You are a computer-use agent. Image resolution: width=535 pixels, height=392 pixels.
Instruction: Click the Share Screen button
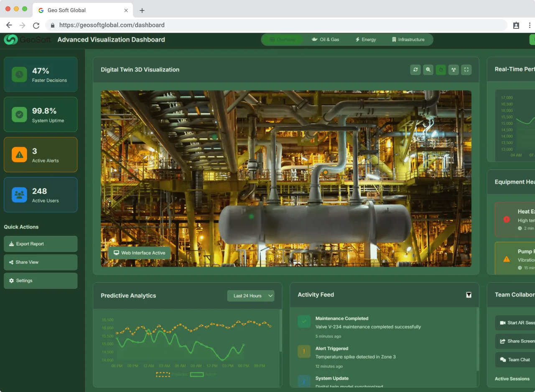click(515, 341)
